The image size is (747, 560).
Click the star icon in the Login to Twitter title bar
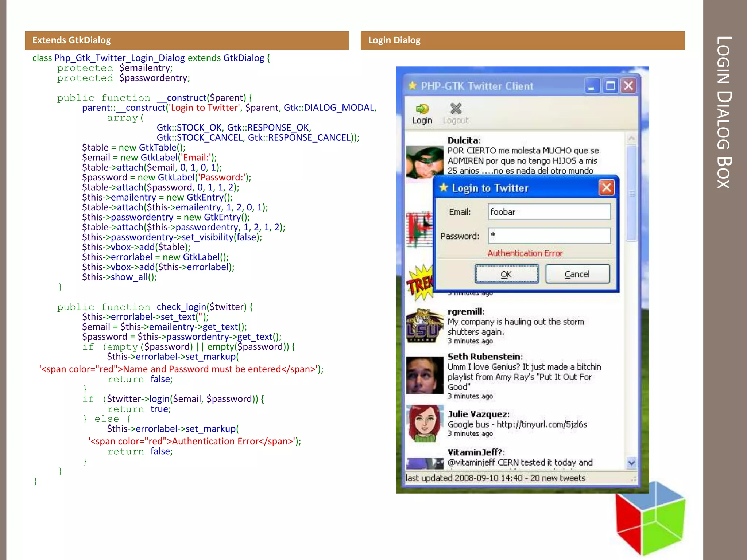(x=443, y=187)
